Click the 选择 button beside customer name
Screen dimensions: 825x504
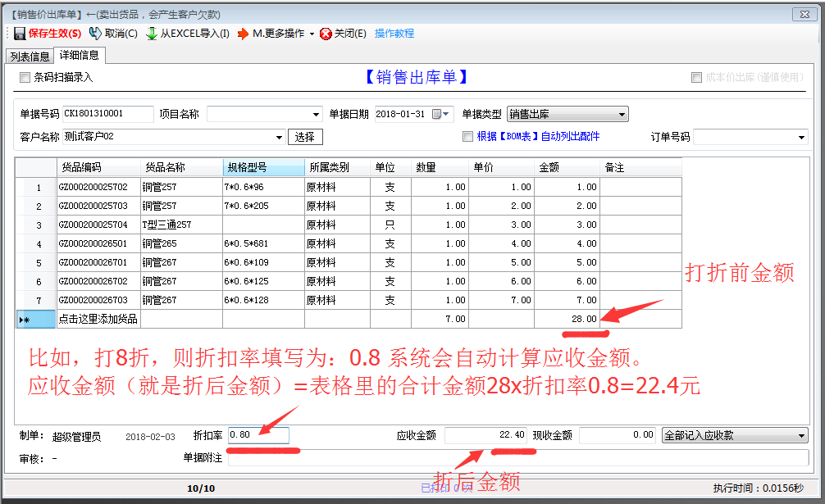[305, 137]
